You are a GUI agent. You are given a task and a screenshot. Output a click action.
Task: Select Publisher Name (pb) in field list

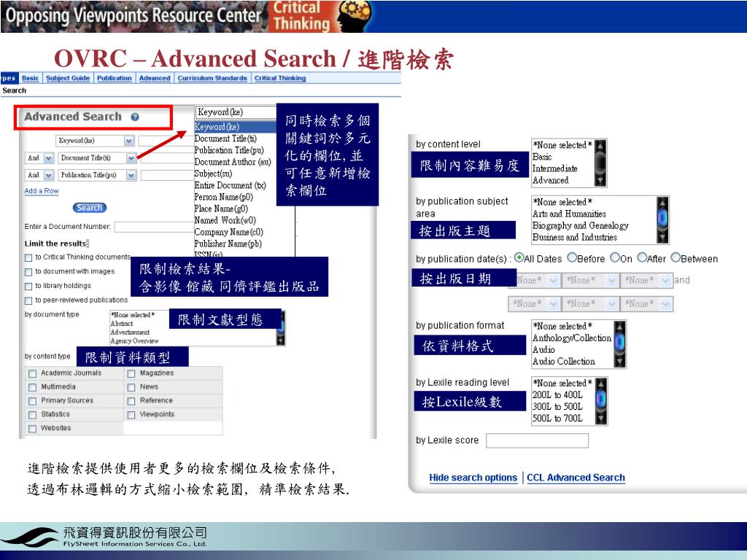tap(228, 244)
